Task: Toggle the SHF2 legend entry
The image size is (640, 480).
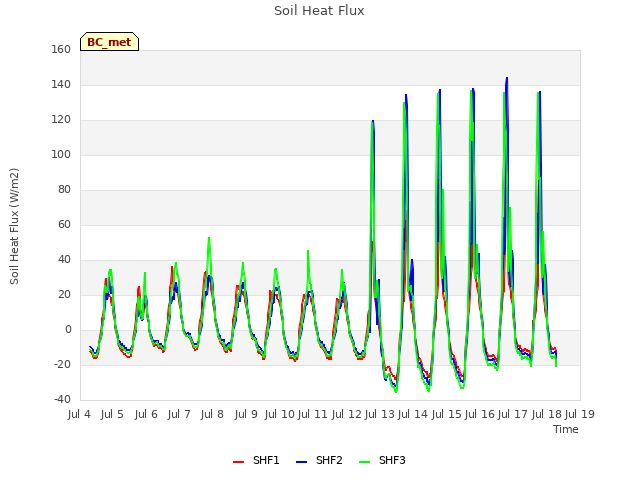Action: click(319, 460)
